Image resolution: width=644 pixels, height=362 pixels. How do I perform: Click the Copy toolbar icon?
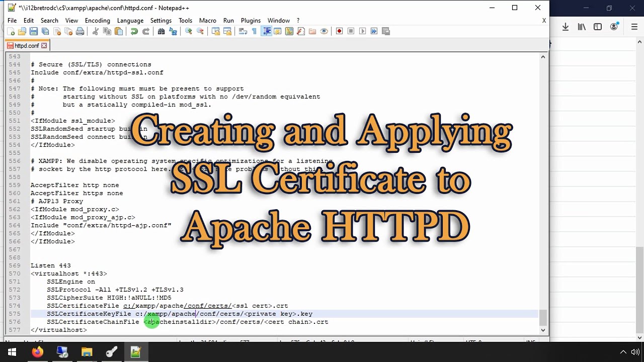107,31
